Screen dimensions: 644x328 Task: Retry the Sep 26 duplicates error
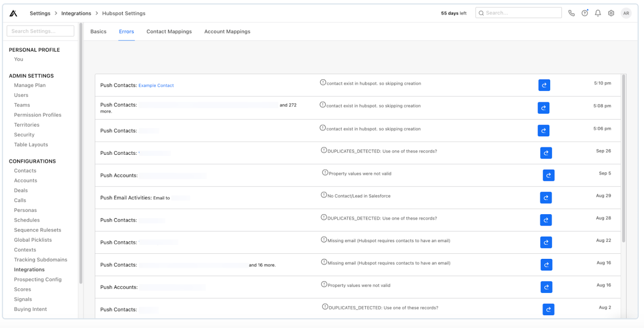pyautogui.click(x=546, y=153)
